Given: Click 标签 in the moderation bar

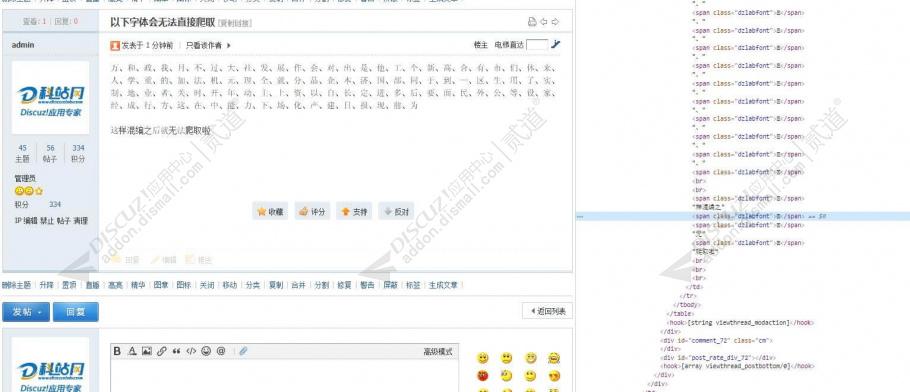Looking at the screenshot, I should 413,285.
